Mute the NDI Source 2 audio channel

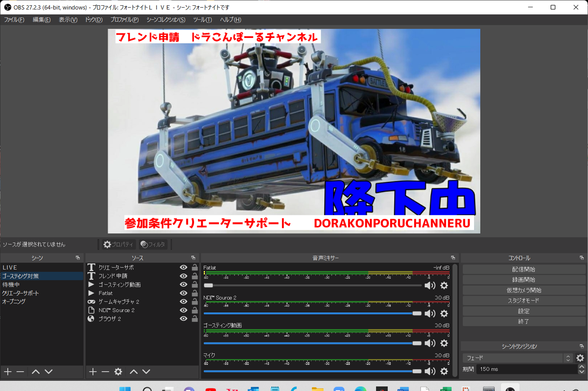430,314
